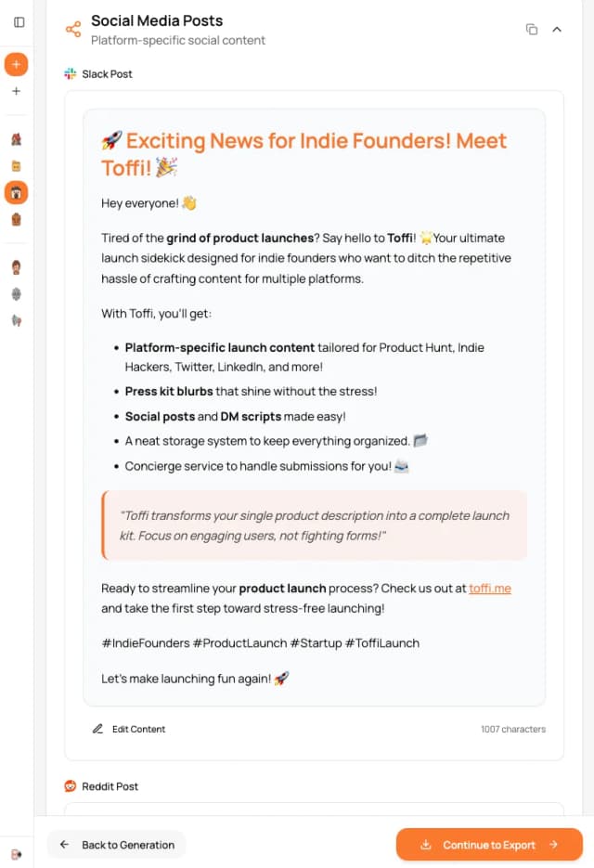Click Continue to Export button

pyautogui.click(x=489, y=845)
